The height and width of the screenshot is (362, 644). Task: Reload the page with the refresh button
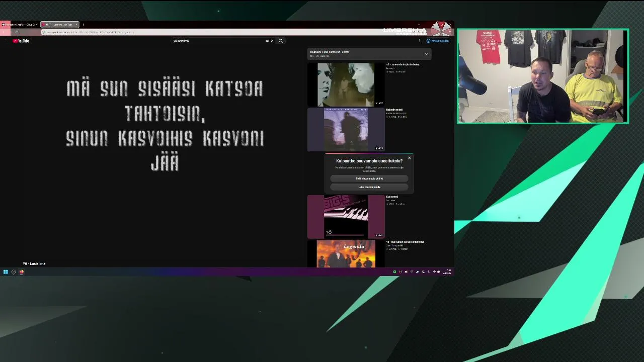[x=17, y=32]
